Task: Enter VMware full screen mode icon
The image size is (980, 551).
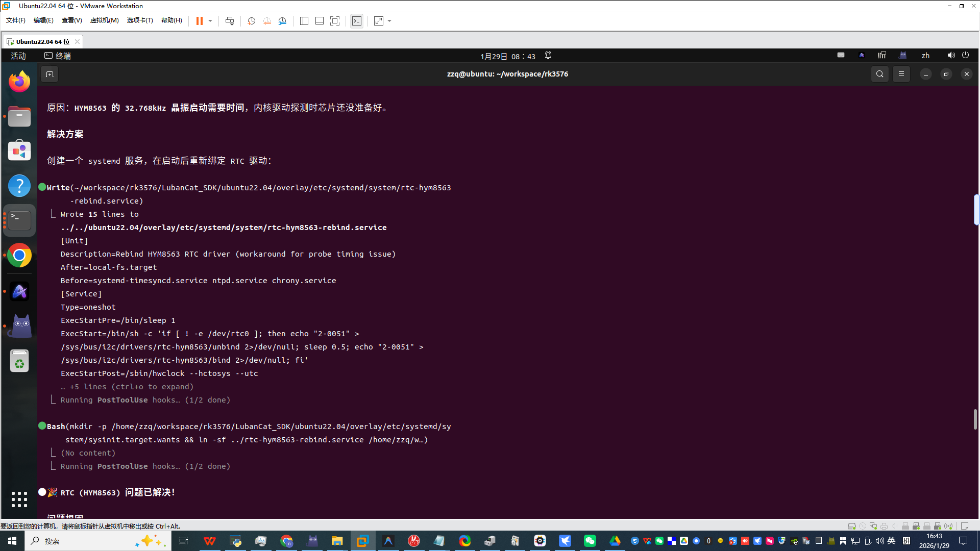Action: tap(335, 21)
